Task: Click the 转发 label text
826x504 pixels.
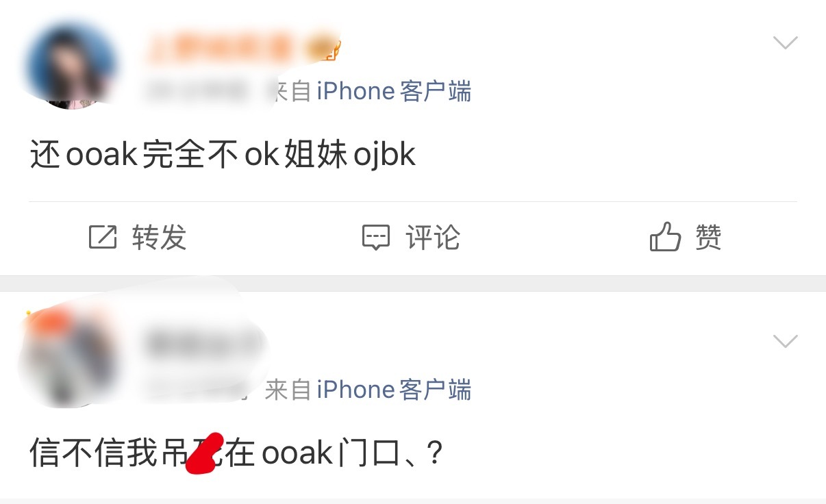Action: click(159, 238)
